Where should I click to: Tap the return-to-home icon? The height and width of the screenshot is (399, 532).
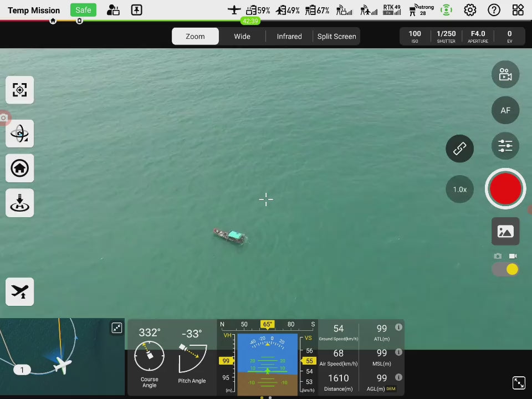point(19,168)
